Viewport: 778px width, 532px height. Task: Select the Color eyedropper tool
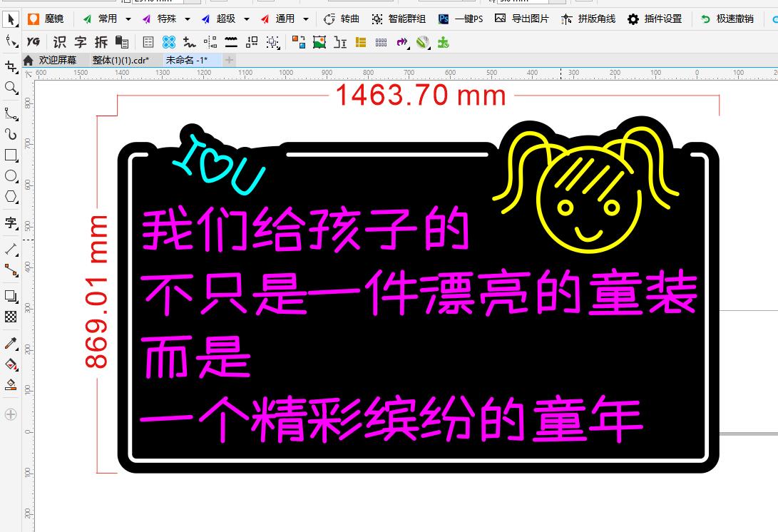11,343
